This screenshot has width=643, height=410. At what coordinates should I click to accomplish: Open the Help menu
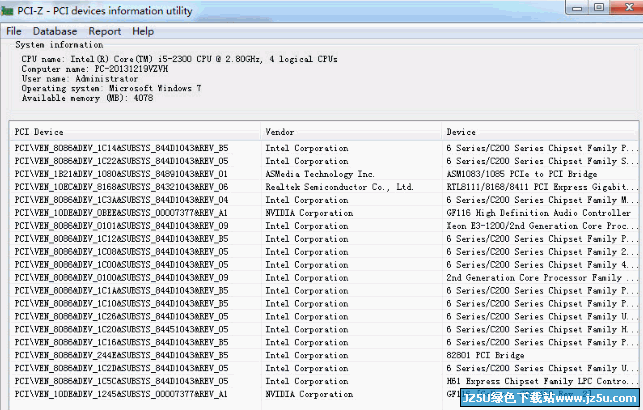143,31
